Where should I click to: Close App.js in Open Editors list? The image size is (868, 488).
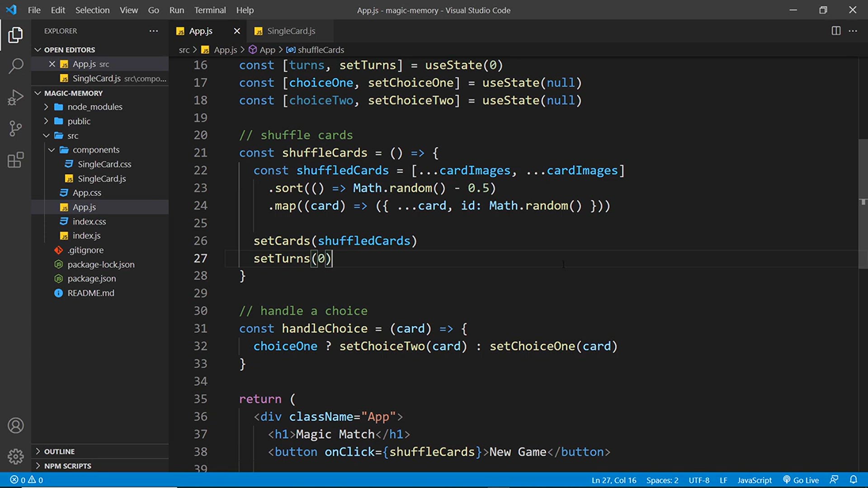[52, 64]
